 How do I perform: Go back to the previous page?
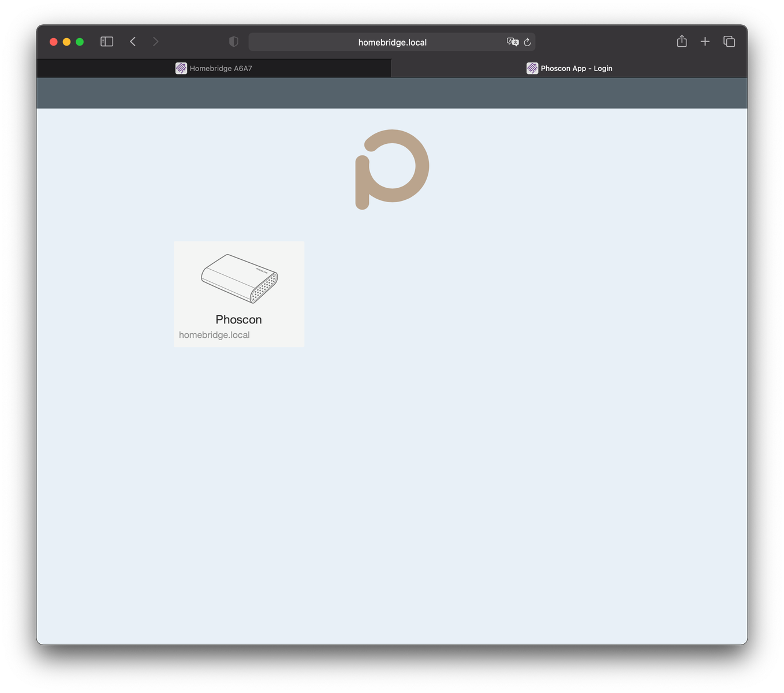pos(133,42)
